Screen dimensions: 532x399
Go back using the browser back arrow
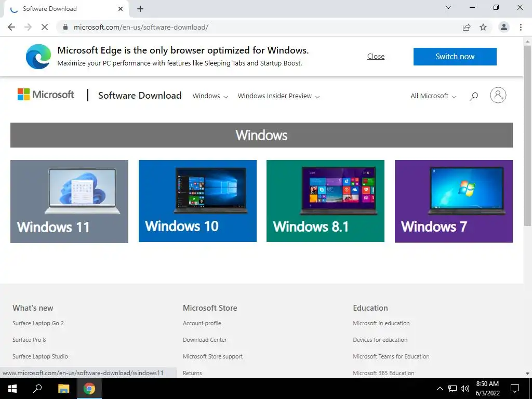point(11,27)
